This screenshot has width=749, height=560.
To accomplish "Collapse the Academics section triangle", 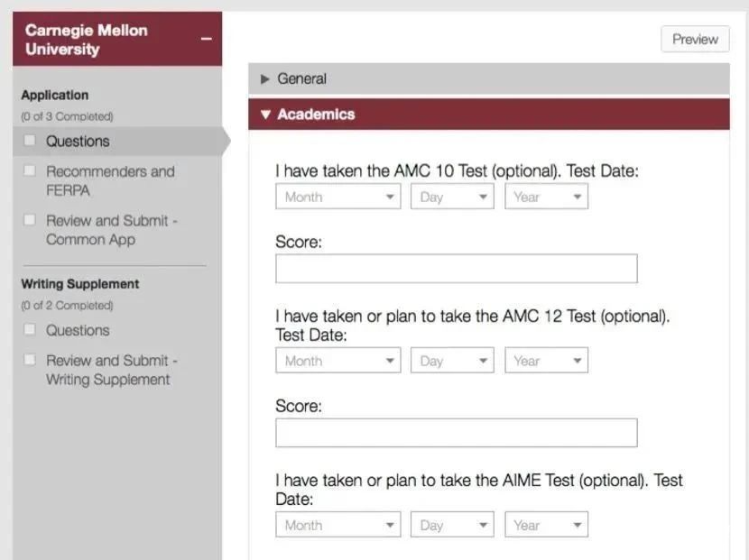I will tap(265, 115).
